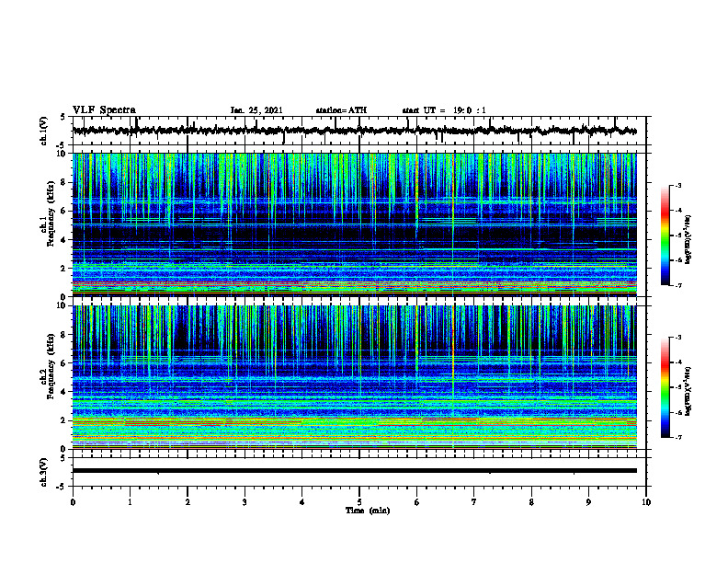Click the "station=ATH" header label

pos(341,110)
